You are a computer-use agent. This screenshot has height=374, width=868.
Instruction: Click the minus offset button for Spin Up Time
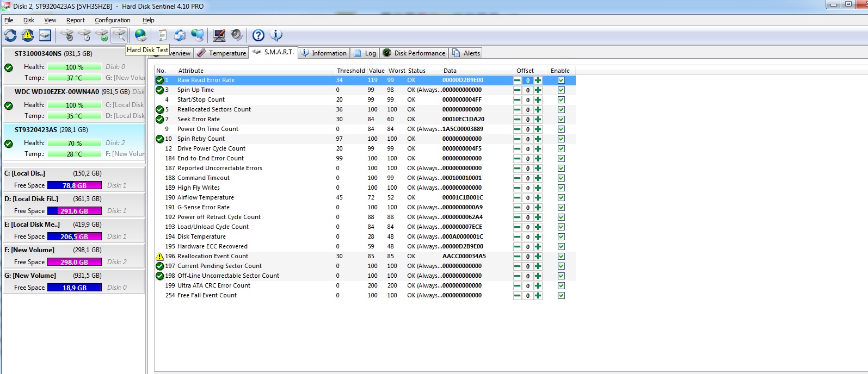(518, 90)
